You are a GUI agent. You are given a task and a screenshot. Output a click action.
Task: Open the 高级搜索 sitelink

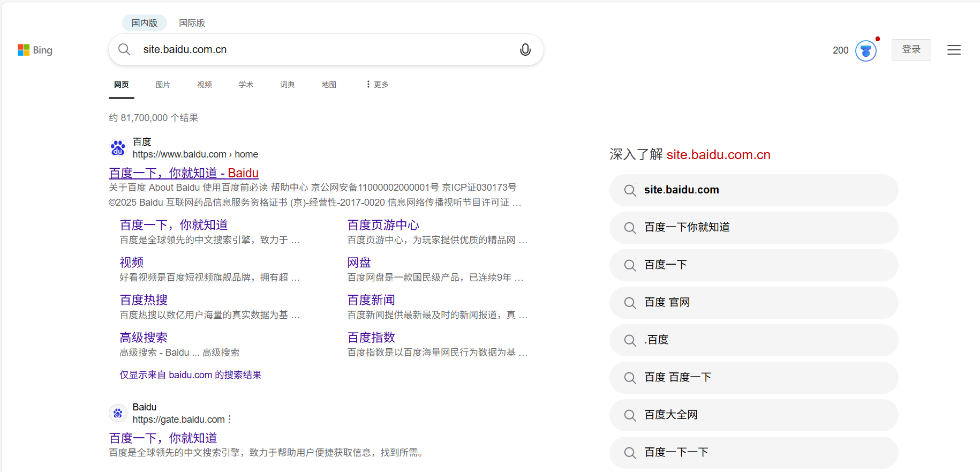point(144,337)
